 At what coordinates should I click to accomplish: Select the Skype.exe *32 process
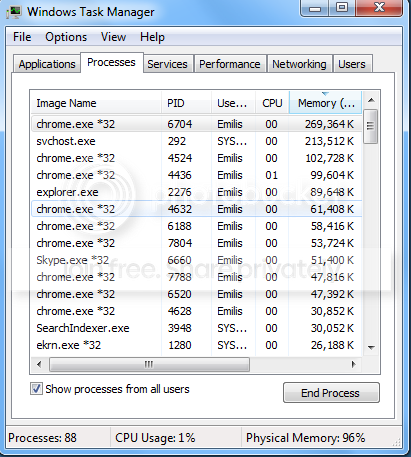pos(197,260)
